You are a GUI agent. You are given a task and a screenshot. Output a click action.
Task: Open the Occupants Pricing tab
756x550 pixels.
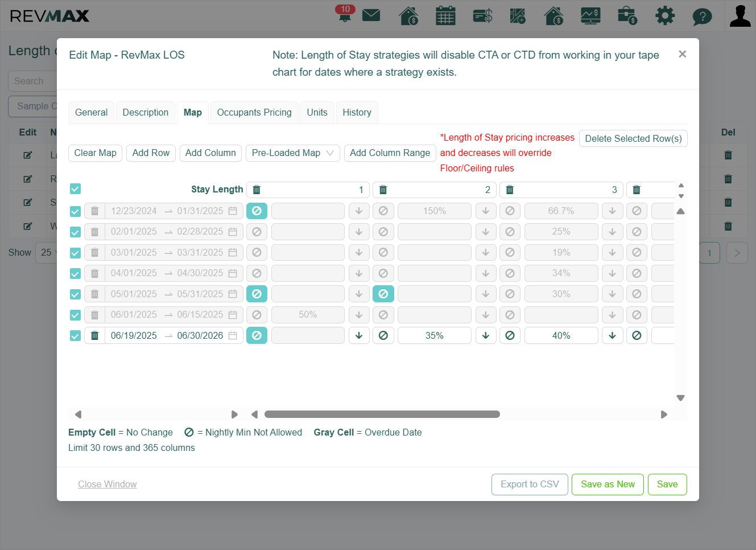coord(254,113)
